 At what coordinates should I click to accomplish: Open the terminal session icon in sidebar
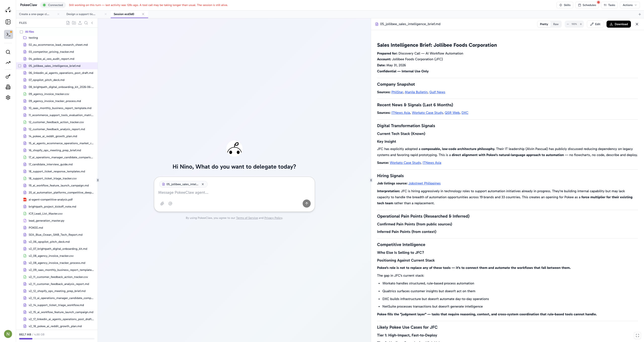(8, 34)
